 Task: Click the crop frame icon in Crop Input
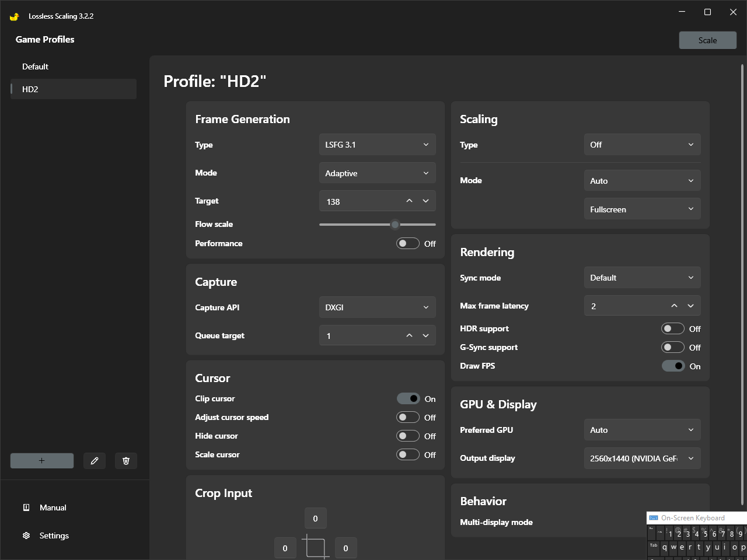[x=315, y=547]
